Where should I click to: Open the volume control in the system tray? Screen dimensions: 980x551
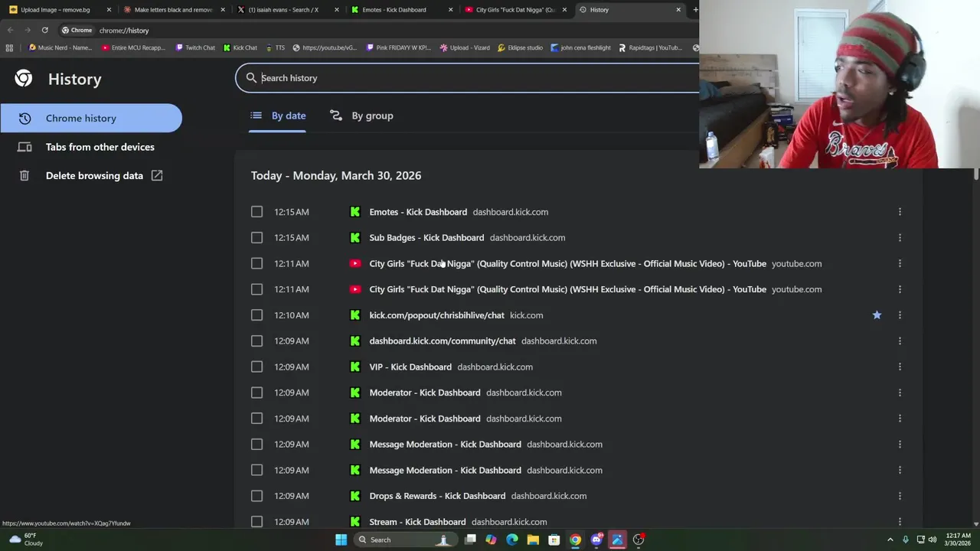click(x=933, y=540)
